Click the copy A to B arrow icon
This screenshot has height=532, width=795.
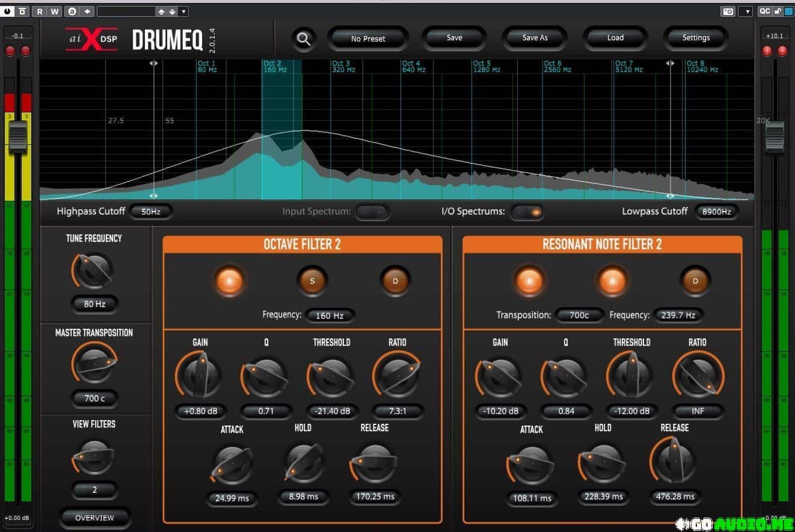[87, 11]
